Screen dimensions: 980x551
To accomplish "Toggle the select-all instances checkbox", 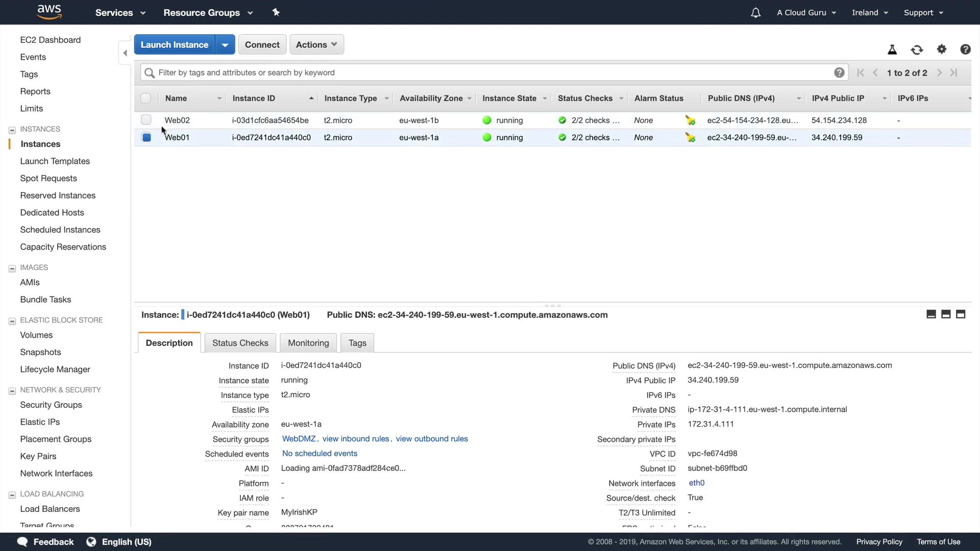I will point(145,98).
